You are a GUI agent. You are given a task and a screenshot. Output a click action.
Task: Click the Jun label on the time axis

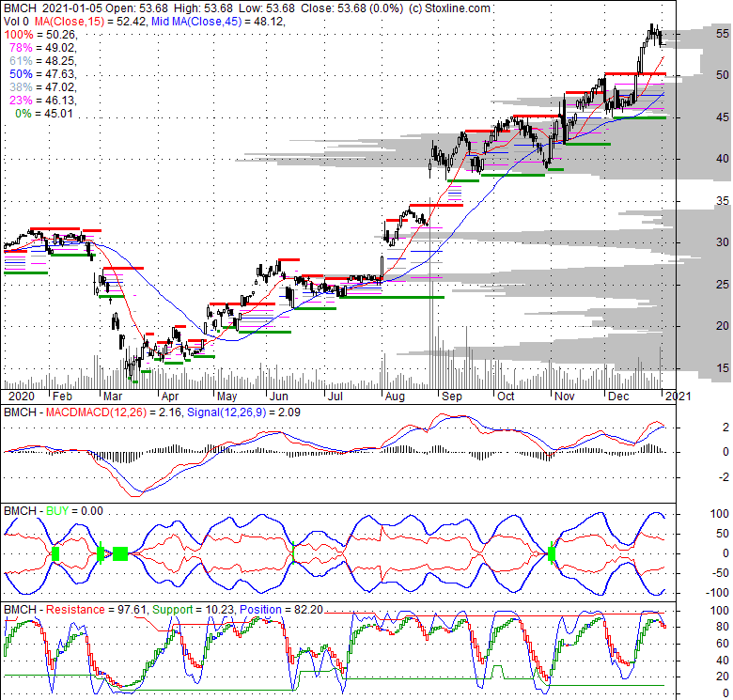pos(278,397)
